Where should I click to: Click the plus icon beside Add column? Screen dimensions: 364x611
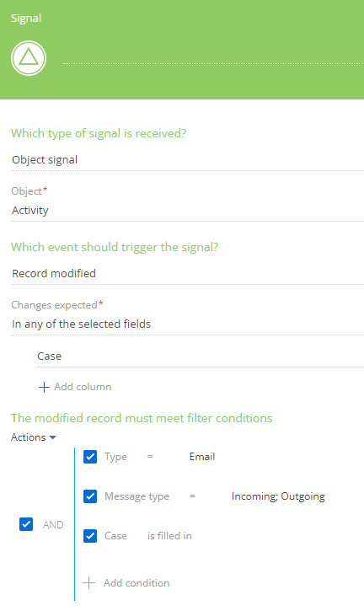click(44, 387)
